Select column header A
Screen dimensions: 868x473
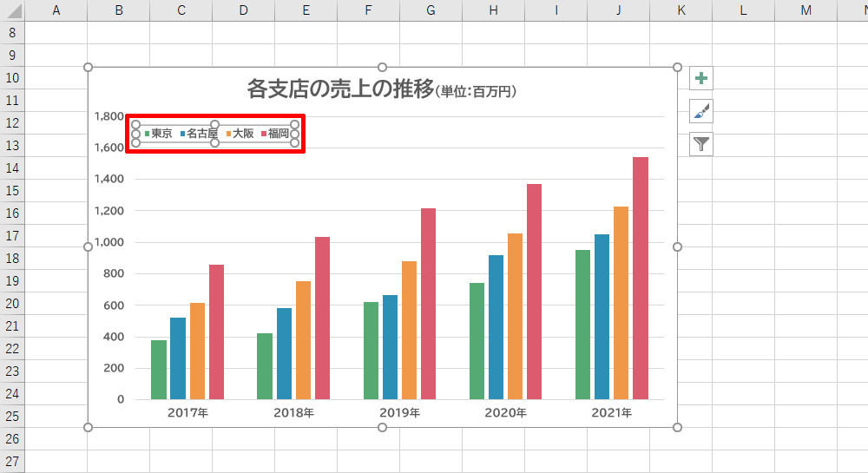pos(56,10)
